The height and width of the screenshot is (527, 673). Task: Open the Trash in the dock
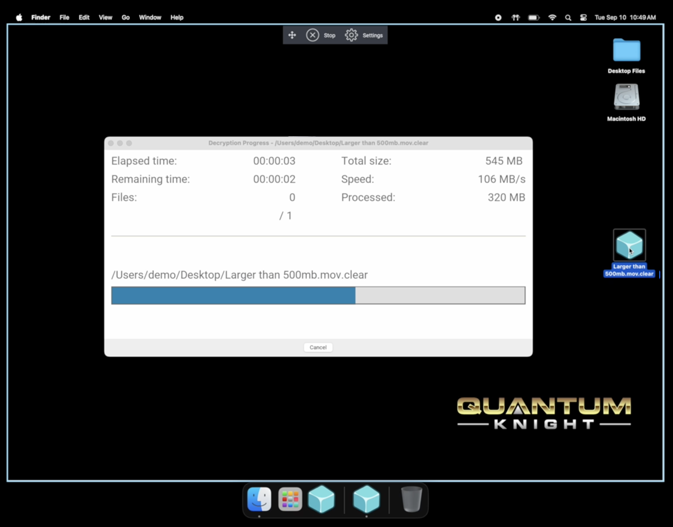tap(411, 499)
